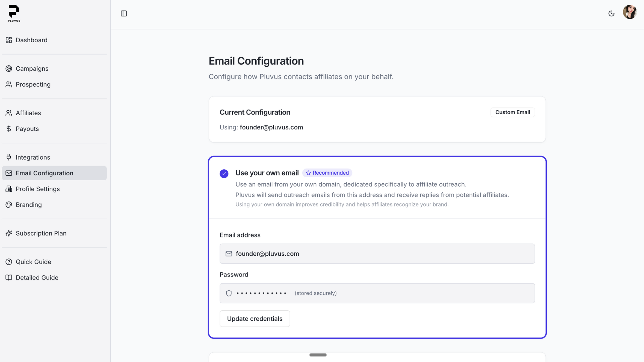The width and height of the screenshot is (644, 362).
Task: Go to Campaigns page
Action: click(x=54, y=69)
